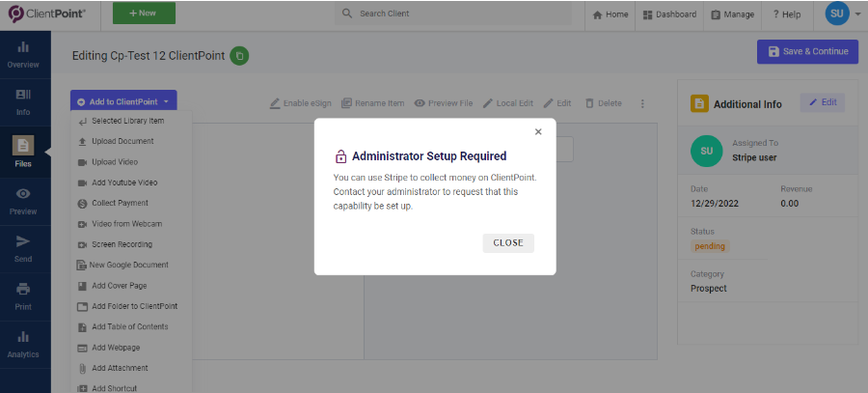
Task: Open the Manage menu in top bar
Action: (x=733, y=14)
